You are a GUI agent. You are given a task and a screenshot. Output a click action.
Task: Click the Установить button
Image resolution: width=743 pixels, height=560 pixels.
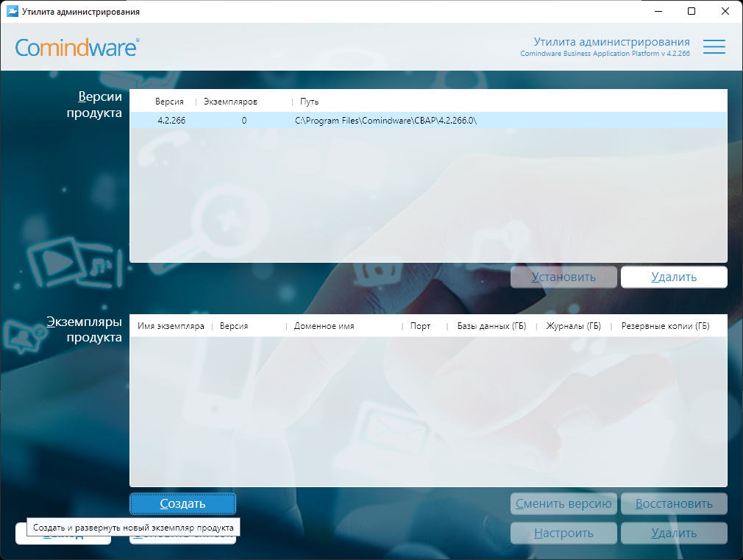(564, 277)
